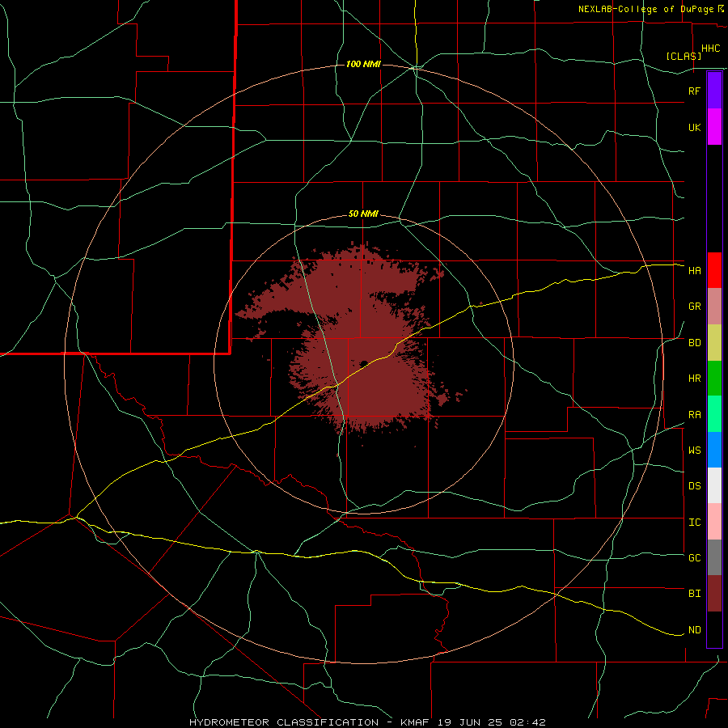The image size is (728, 728).
Task: Click the [CLAS] units label
Action: coord(684,57)
